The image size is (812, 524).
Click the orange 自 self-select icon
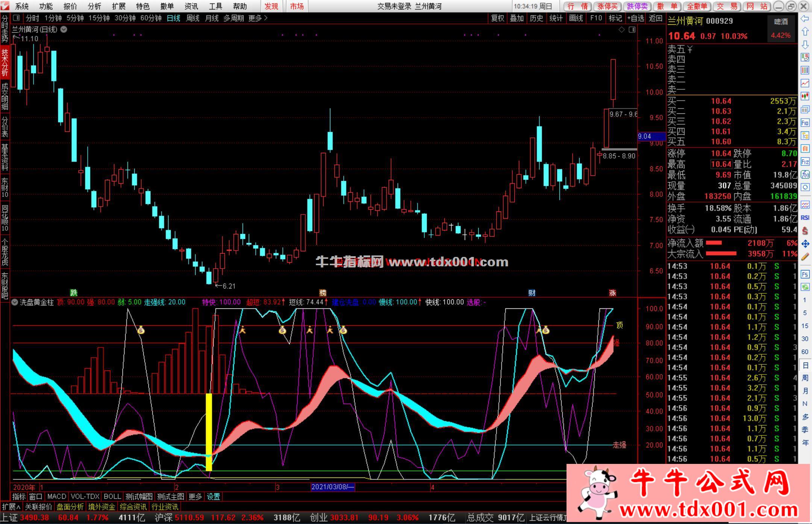805,149
